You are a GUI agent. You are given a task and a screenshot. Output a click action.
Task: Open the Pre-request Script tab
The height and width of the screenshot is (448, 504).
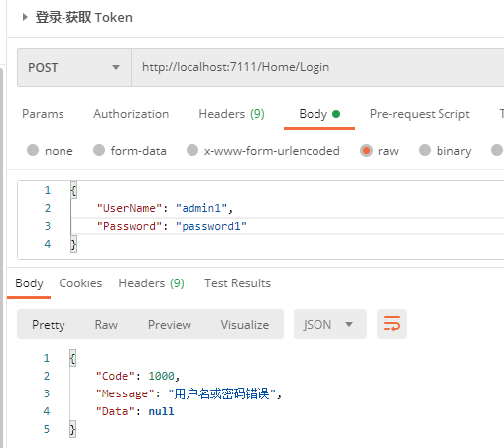click(x=420, y=114)
